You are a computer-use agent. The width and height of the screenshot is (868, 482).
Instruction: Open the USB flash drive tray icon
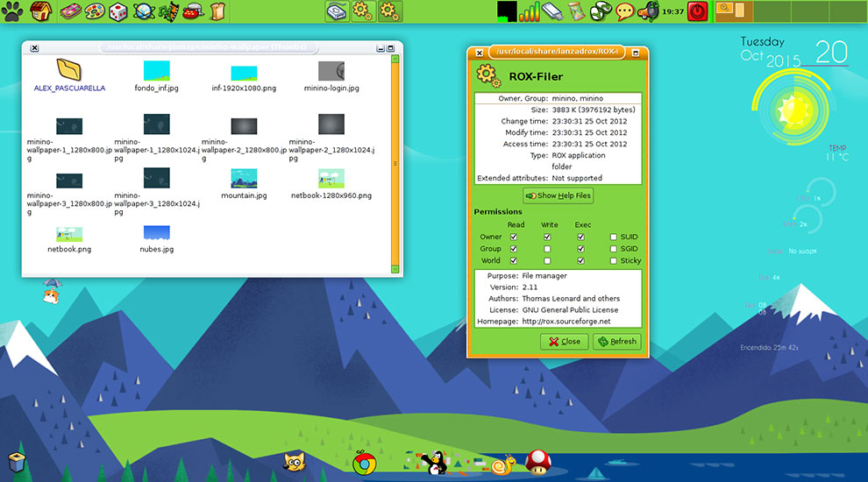(x=551, y=11)
